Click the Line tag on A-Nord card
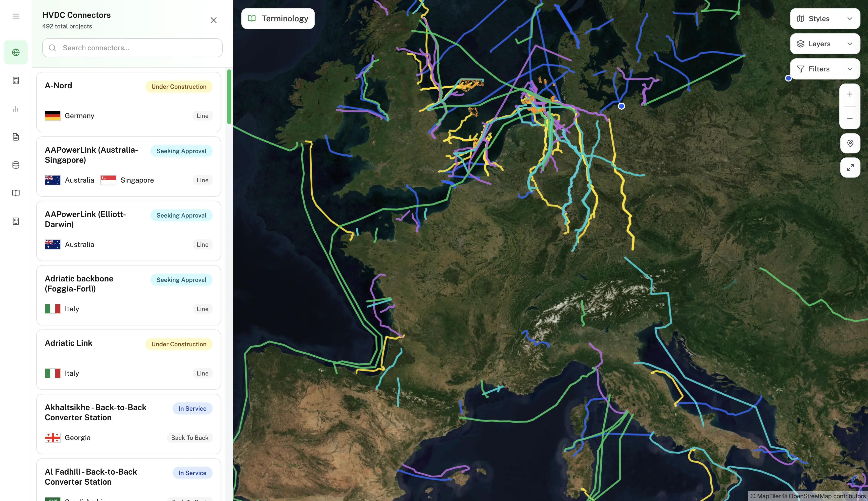 click(203, 116)
